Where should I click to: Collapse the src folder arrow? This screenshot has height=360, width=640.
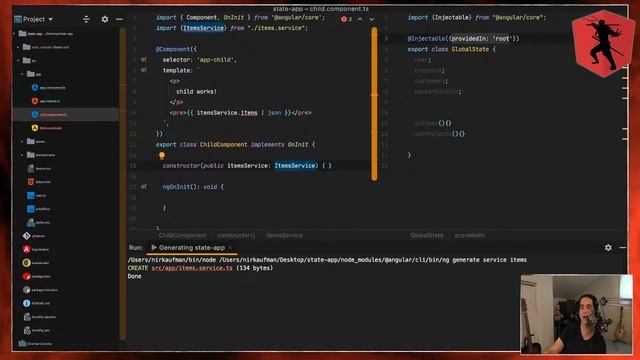pyautogui.click(x=18, y=60)
